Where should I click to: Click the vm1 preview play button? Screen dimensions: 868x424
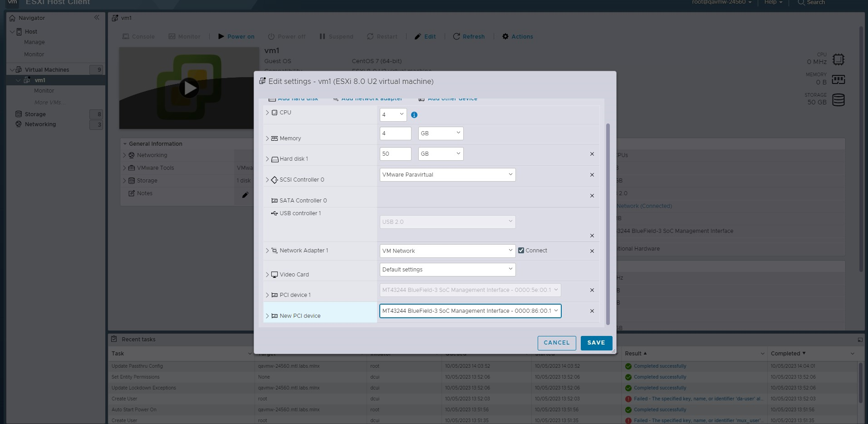[x=189, y=88]
